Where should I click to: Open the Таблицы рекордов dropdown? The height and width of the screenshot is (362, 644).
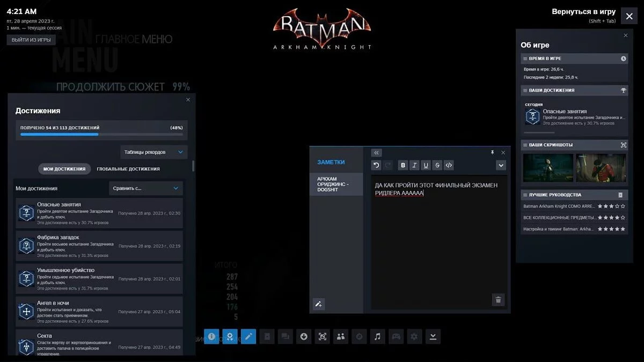click(153, 152)
